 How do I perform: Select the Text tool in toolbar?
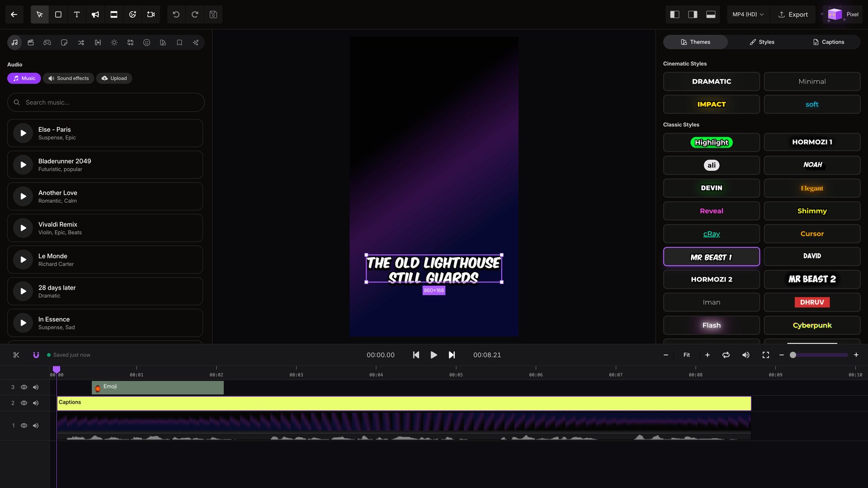coord(76,15)
